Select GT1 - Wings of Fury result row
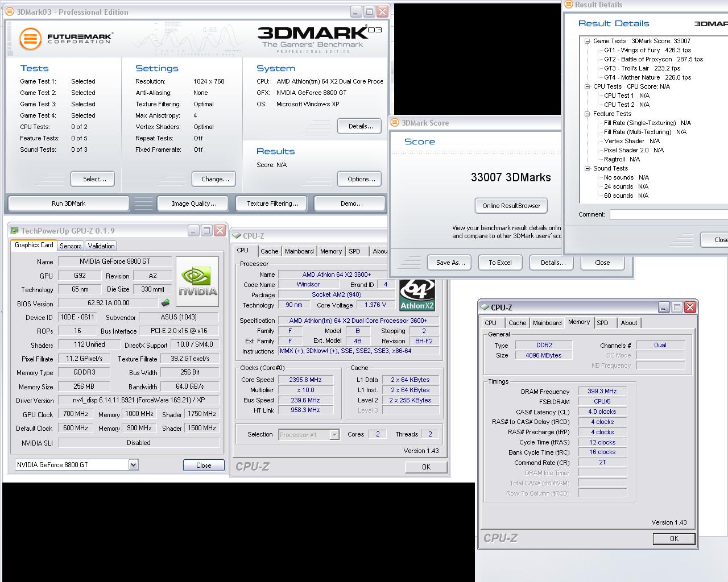Screen dimensions: 728x582 click(648, 50)
